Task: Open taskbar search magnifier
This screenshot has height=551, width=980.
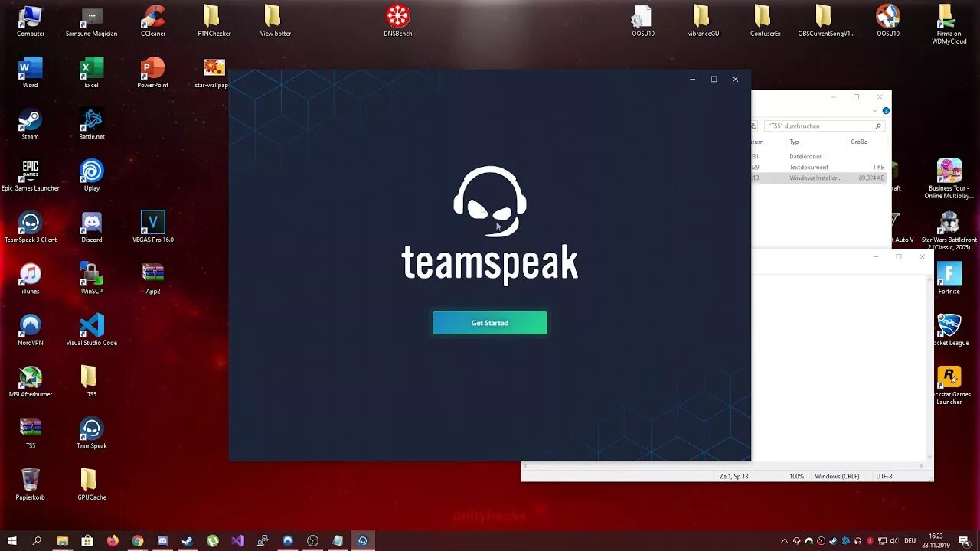Action: (x=37, y=541)
